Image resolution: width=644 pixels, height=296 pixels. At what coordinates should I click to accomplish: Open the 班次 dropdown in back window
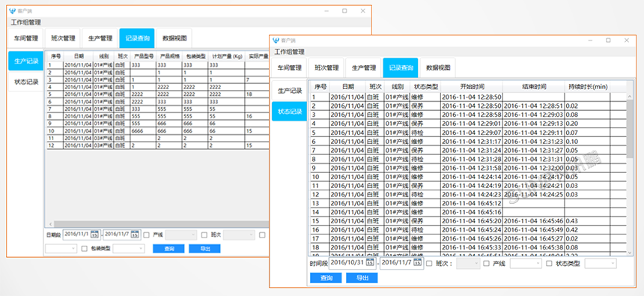[239, 235]
